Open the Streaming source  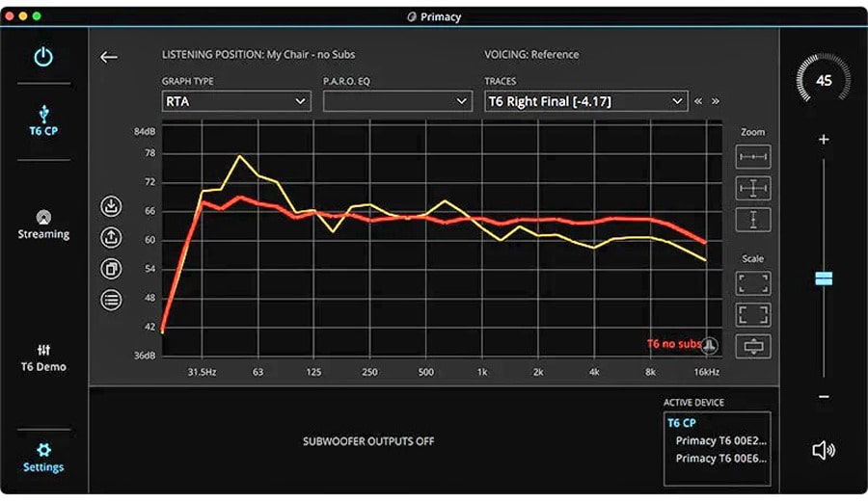click(43, 225)
